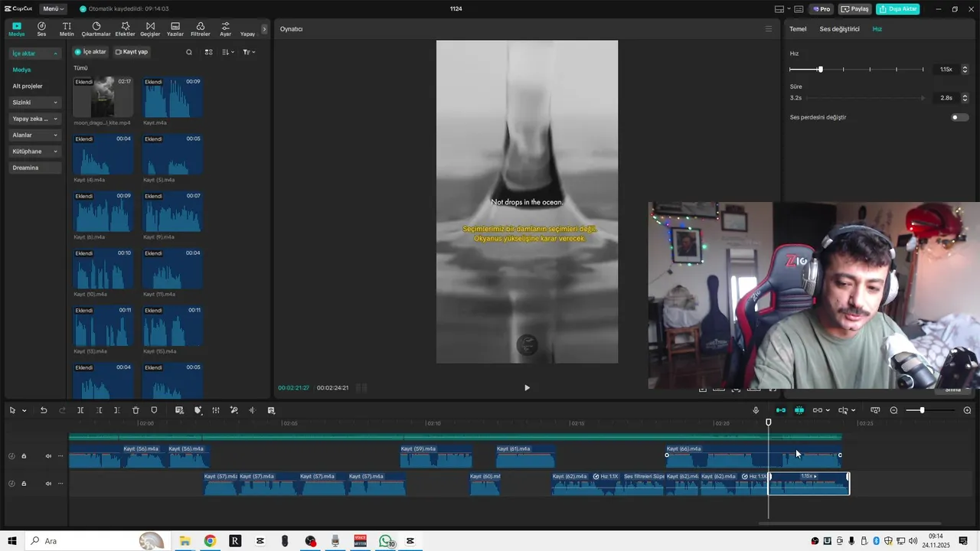Open the Ayar adjustment panel

pos(225,29)
